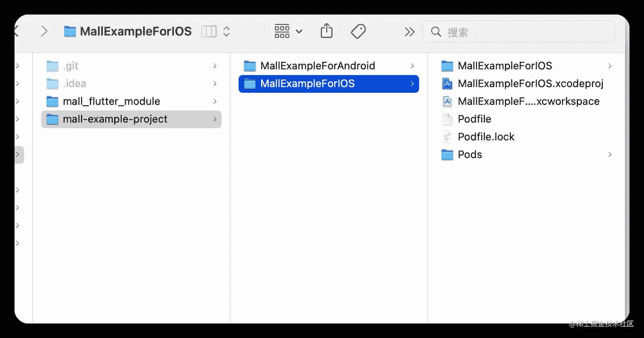This screenshot has width=644, height=338.
Task: Select "Podfile.lock" name text
Action: (x=486, y=137)
